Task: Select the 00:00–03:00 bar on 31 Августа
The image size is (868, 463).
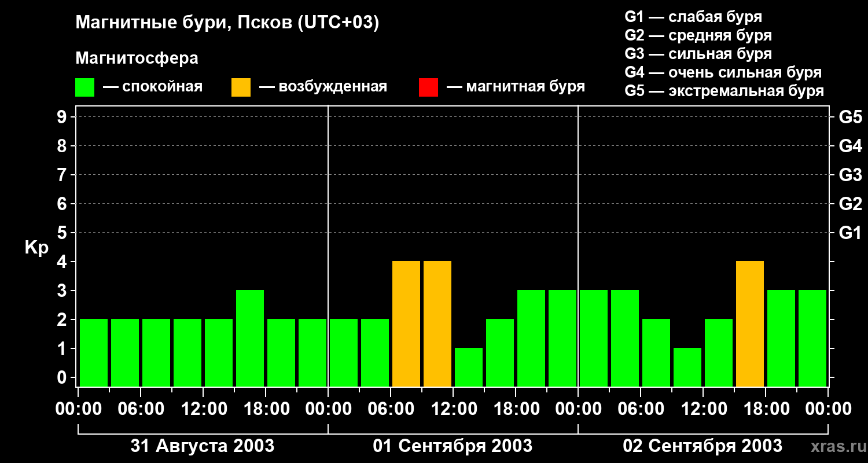Action: coord(94,353)
